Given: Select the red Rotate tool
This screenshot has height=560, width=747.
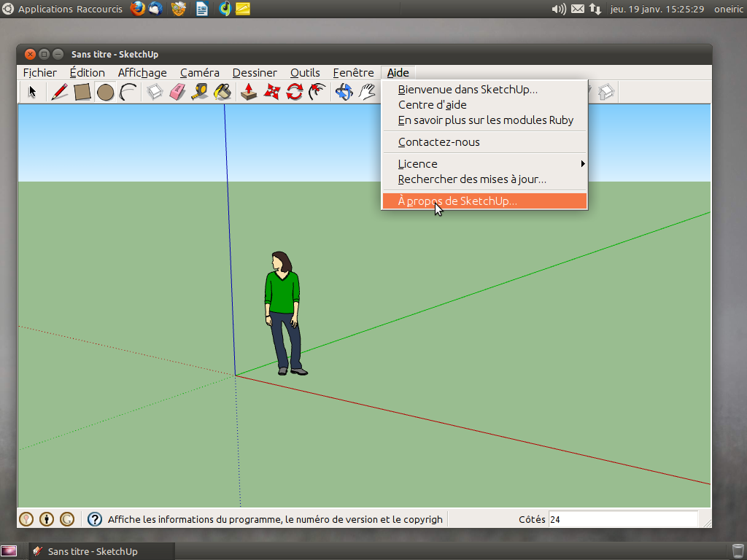Looking at the screenshot, I should (x=295, y=92).
